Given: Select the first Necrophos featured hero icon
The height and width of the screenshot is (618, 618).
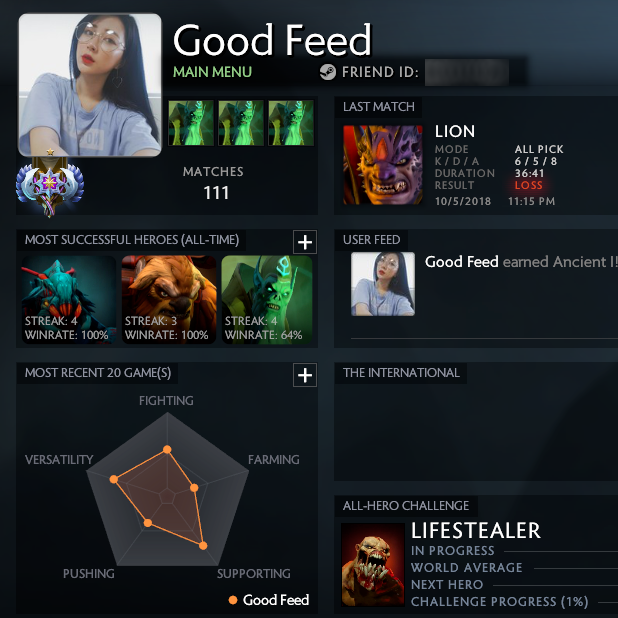Looking at the screenshot, I should coord(191,123).
